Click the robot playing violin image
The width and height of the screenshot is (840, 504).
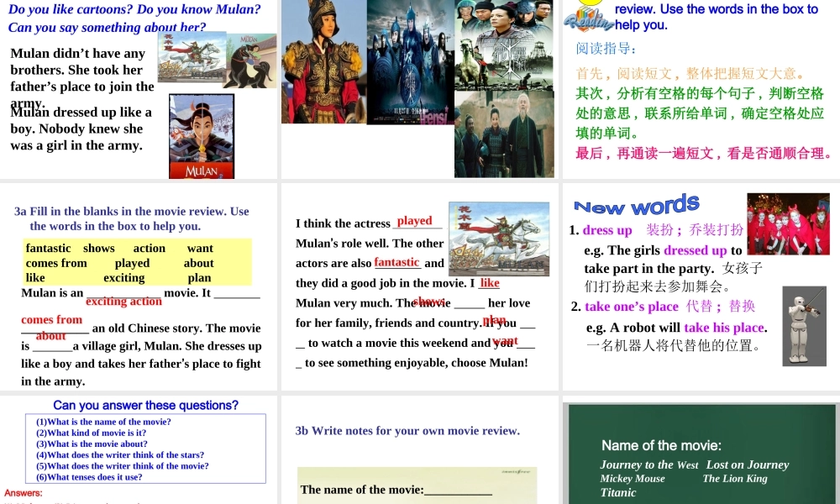click(x=804, y=326)
